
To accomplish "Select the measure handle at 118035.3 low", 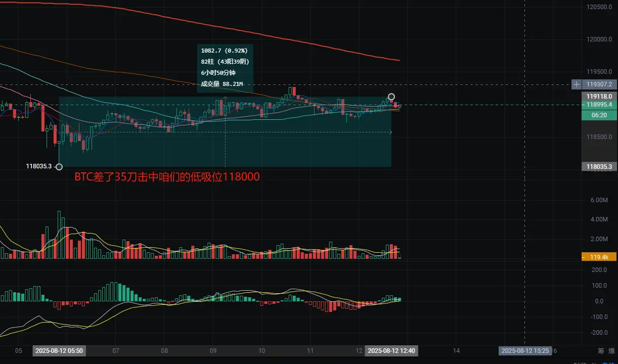I will point(59,166).
